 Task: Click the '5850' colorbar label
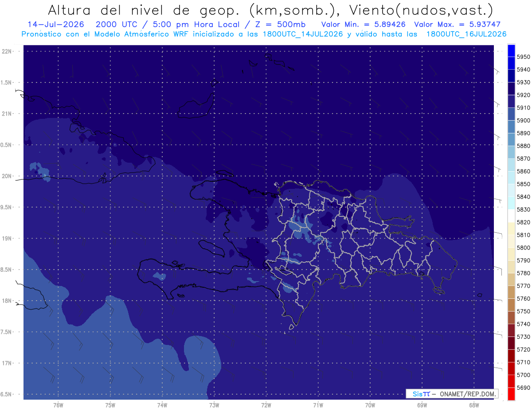(523, 184)
